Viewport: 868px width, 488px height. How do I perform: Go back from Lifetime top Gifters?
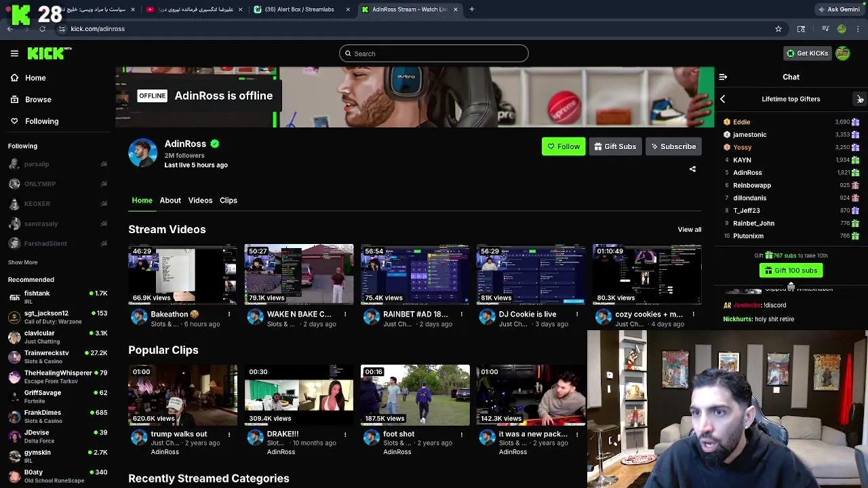[x=722, y=99]
